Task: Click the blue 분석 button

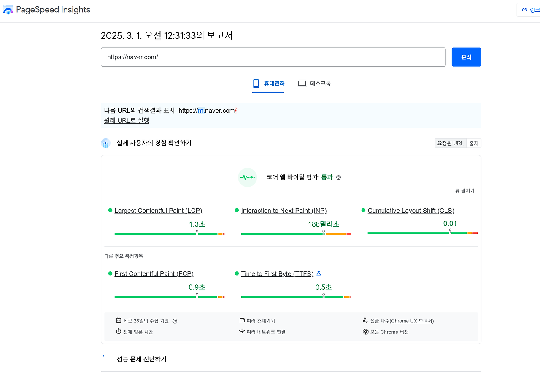Action: (x=466, y=57)
